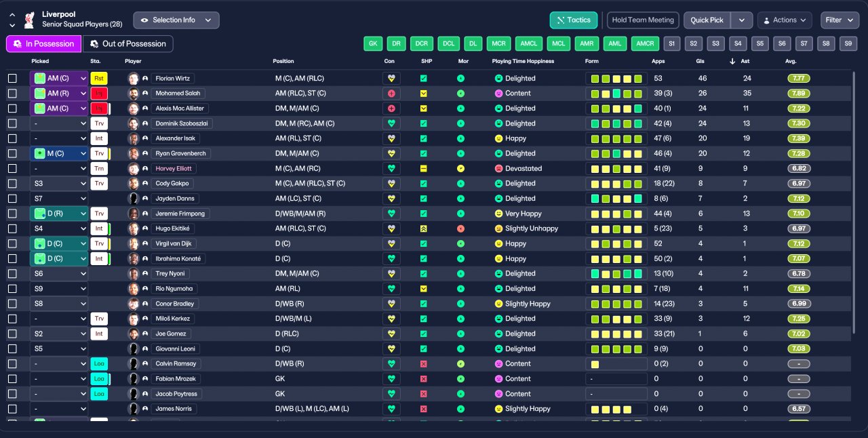The height and width of the screenshot is (438, 868).
Task: Open Florian Wirtz AM (C) picked dropdown
Action: [x=59, y=79]
